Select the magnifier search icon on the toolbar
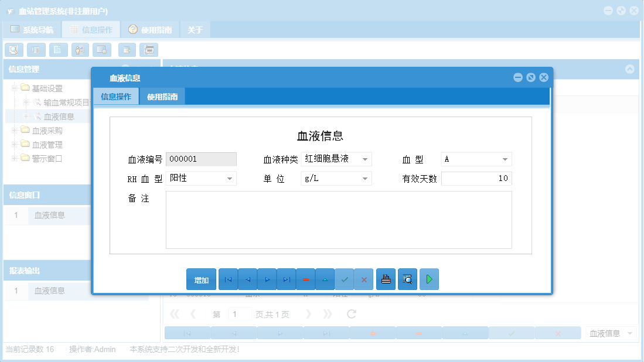This screenshot has height=362, width=644. click(14, 50)
